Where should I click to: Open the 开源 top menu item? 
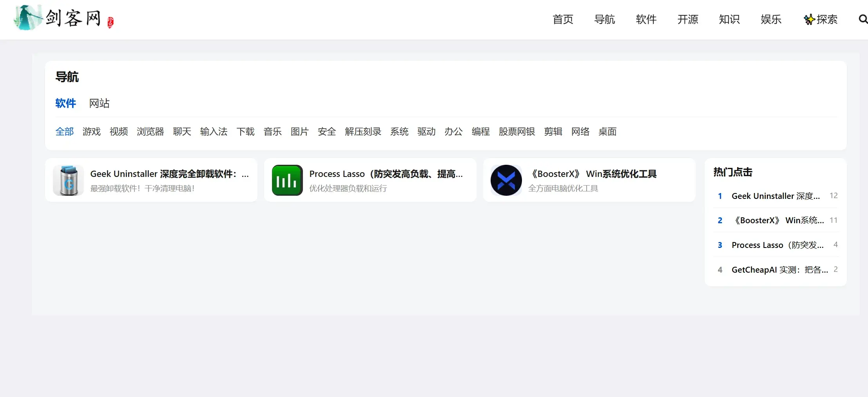click(688, 19)
